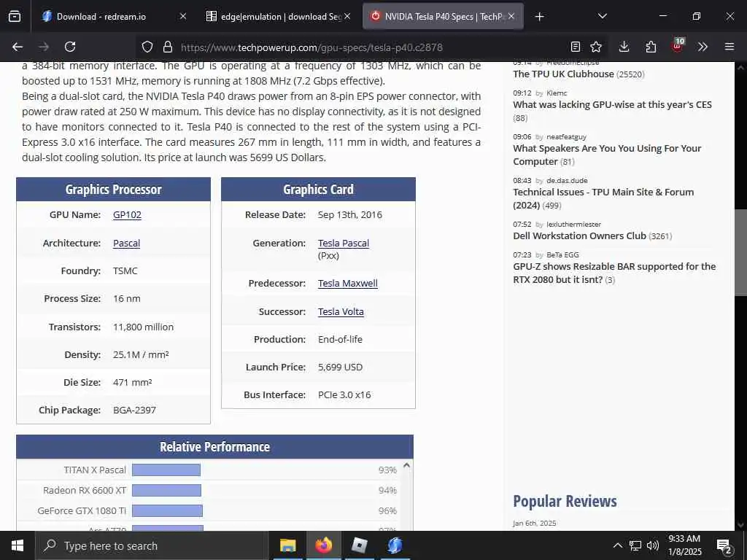
Task: Close the edge|emulation tab
Action: coord(347,16)
